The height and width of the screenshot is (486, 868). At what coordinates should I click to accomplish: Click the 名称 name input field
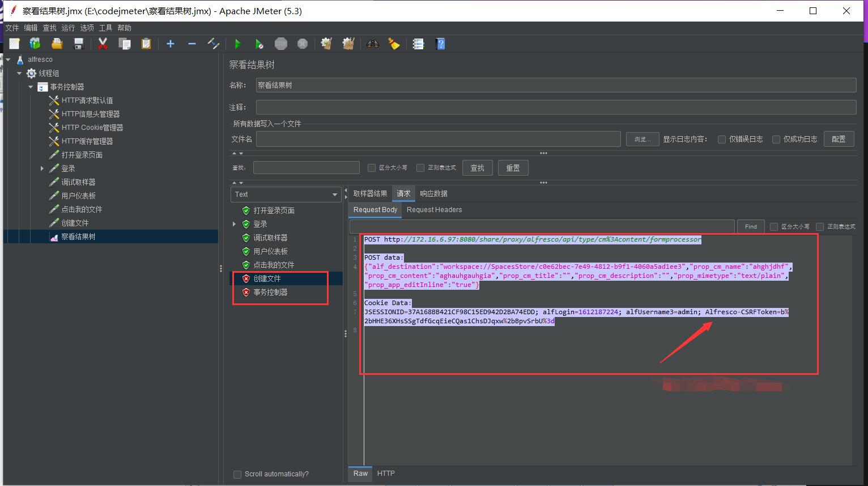pos(556,85)
